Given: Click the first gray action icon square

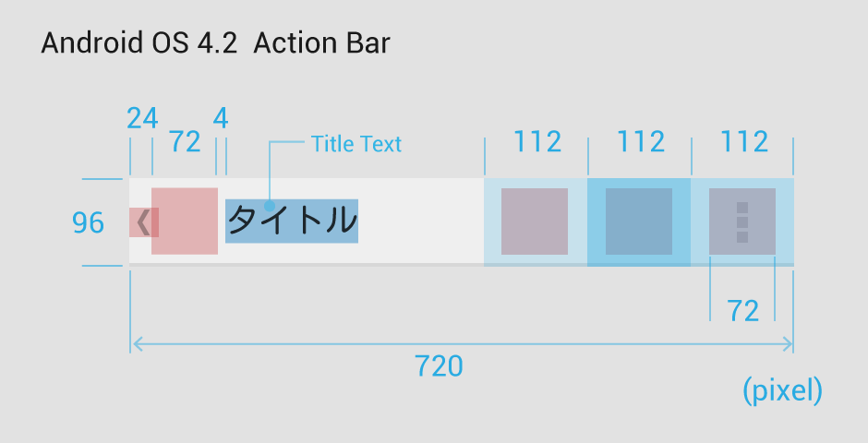Looking at the screenshot, I should (535, 221).
